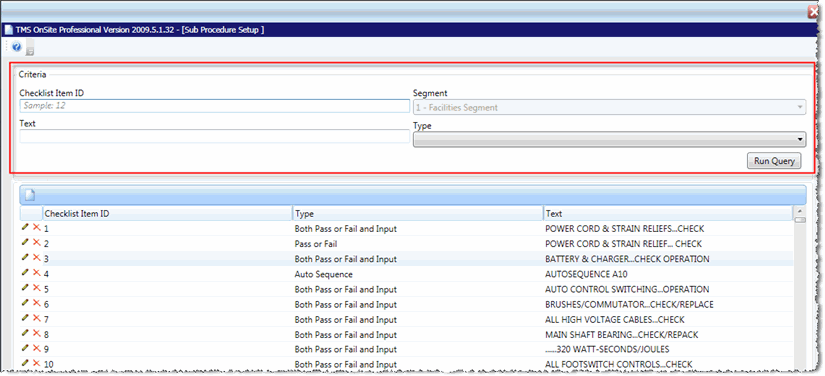Delete checklist item 7 with red X
This screenshot has width=825, height=376.
point(36,318)
